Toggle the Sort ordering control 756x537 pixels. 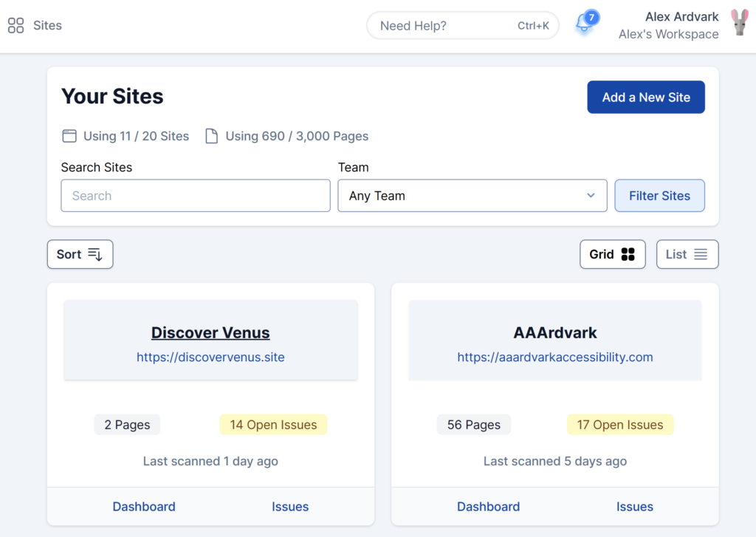[x=80, y=253]
